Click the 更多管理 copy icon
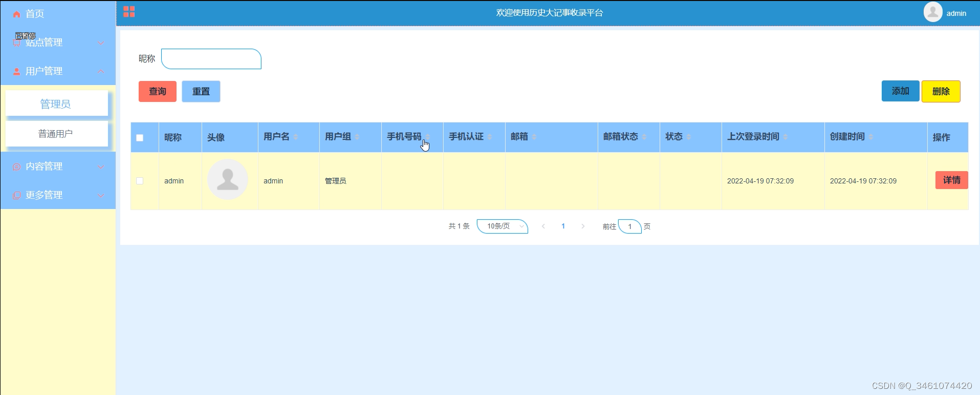 click(17, 195)
